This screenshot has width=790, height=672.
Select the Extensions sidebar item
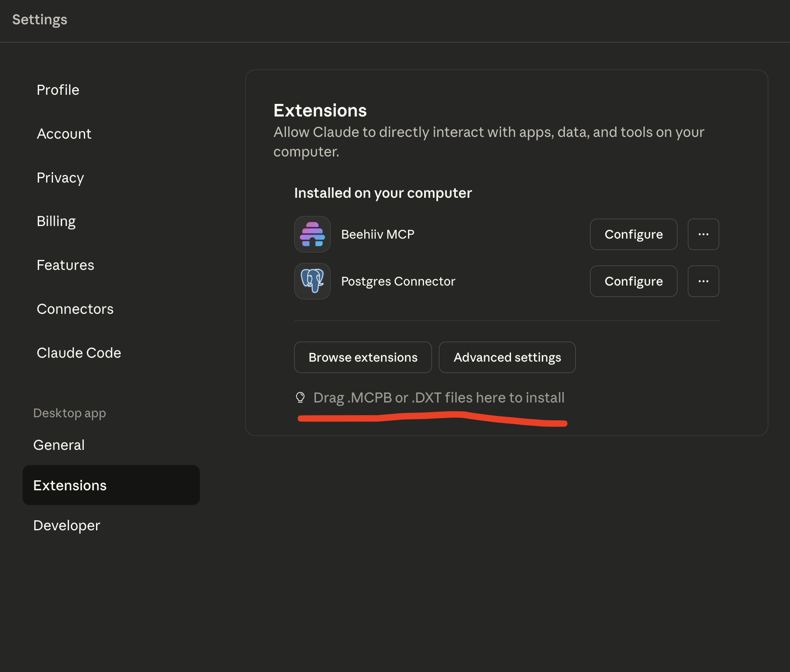click(x=111, y=485)
